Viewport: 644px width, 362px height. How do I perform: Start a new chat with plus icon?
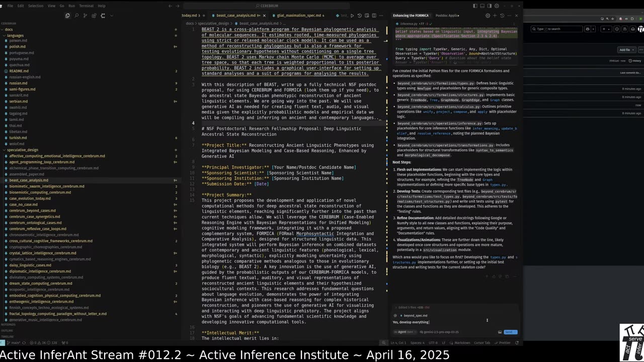(x=496, y=16)
